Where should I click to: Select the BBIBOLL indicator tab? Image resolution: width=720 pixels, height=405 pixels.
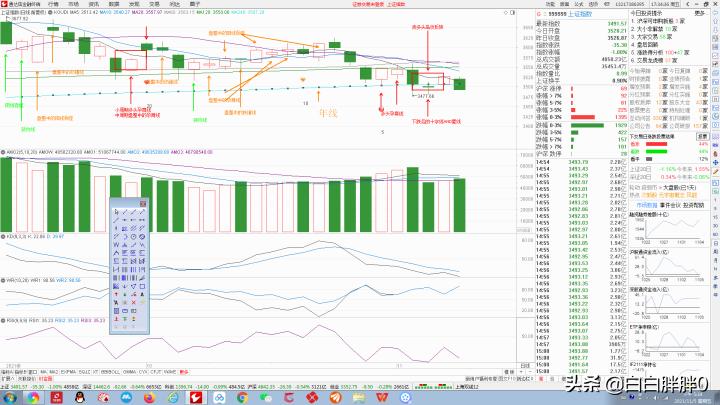click(x=111, y=372)
